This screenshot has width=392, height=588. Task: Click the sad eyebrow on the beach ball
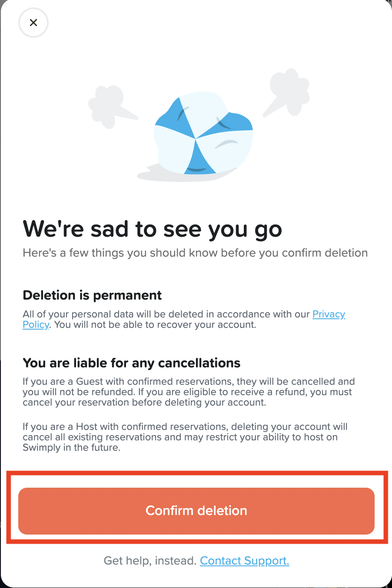(227, 143)
